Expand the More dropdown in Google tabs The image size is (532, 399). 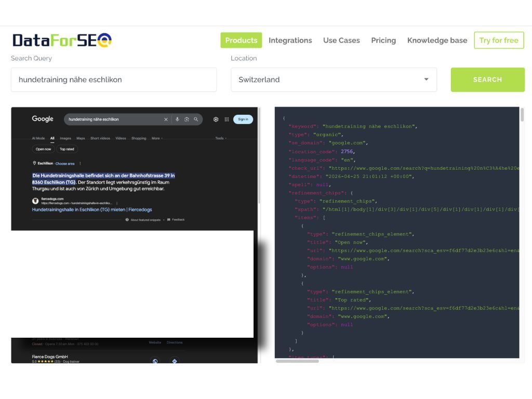click(x=157, y=138)
